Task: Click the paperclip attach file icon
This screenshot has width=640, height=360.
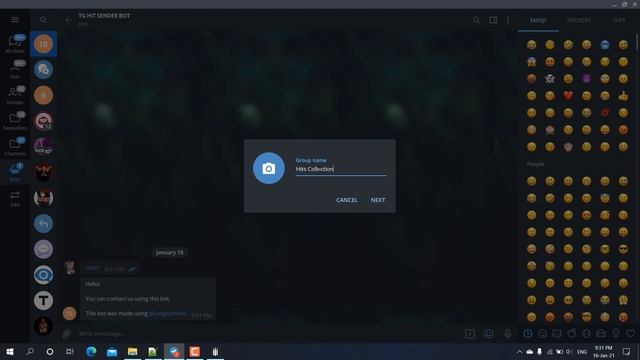Action: (x=67, y=334)
